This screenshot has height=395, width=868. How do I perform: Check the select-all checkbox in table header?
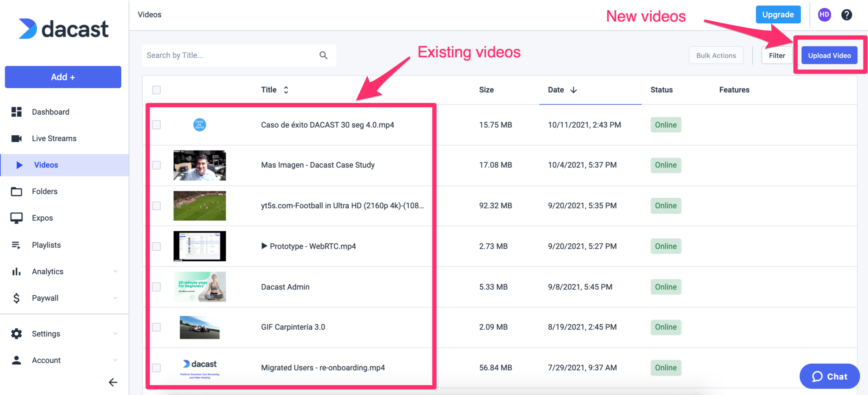coord(156,90)
